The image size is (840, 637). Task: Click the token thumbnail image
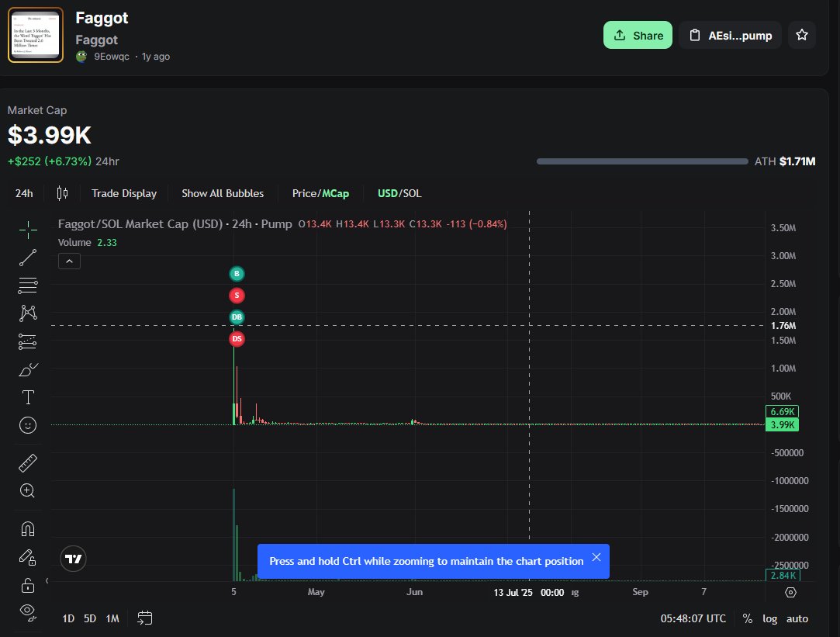point(36,36)
